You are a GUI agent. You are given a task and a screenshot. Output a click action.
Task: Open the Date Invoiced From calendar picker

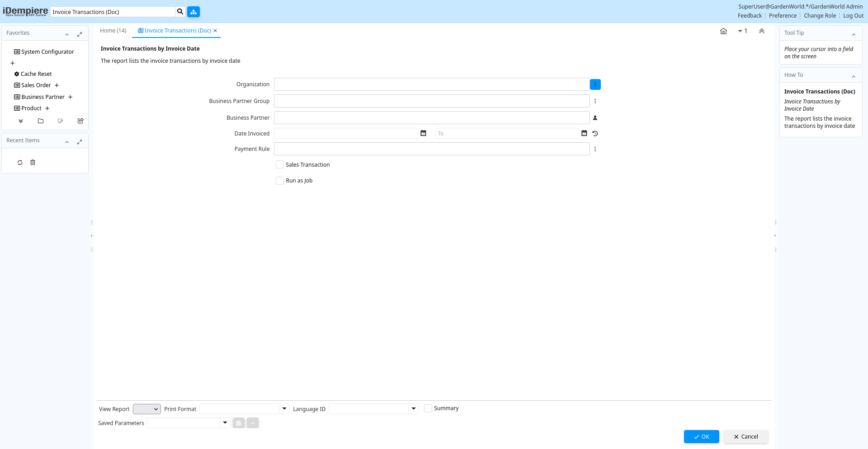click(x=423, y=133)
